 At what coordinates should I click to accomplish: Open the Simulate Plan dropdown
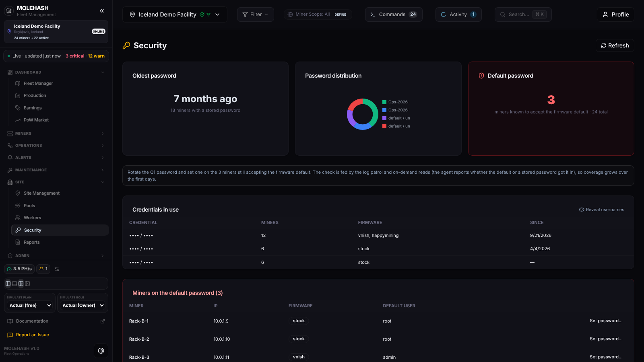coord(30,305)
